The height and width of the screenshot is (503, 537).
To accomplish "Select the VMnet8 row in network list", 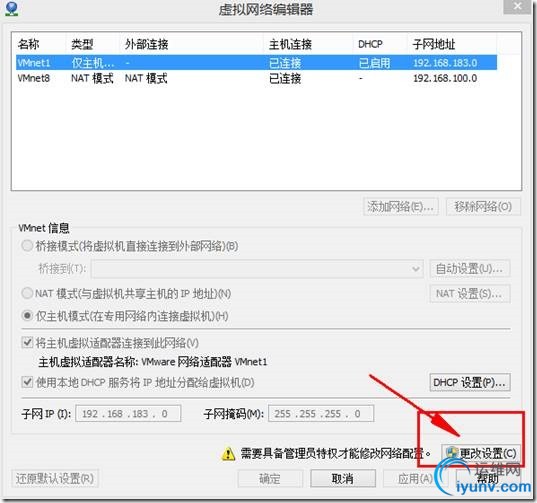I will click(256, 78).
